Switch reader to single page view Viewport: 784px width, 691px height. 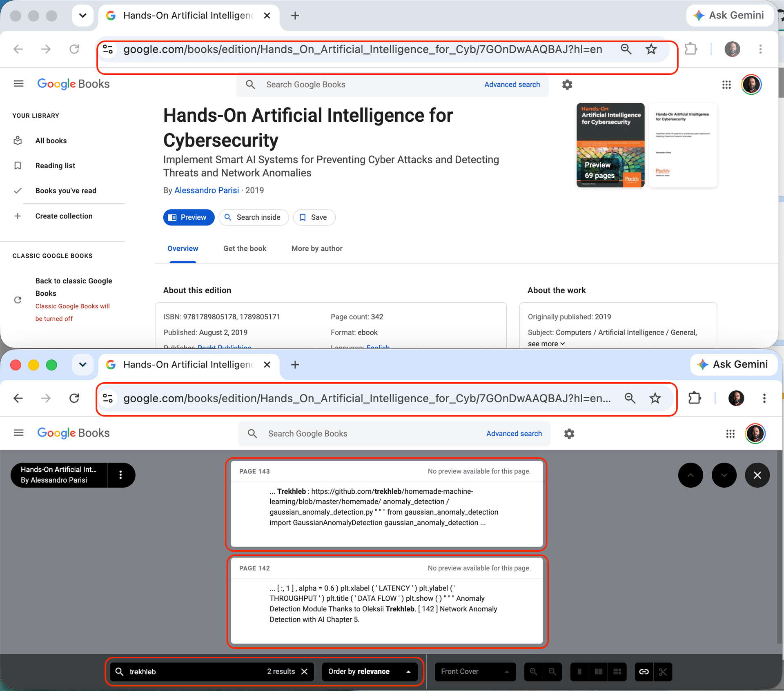tap(579, 672)
